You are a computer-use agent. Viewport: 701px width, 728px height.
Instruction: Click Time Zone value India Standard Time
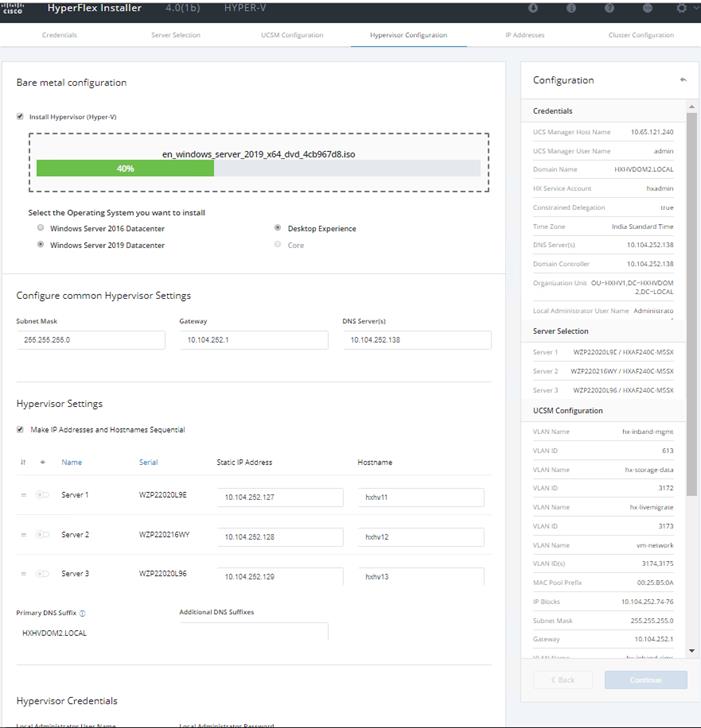[x=642, y=227]
